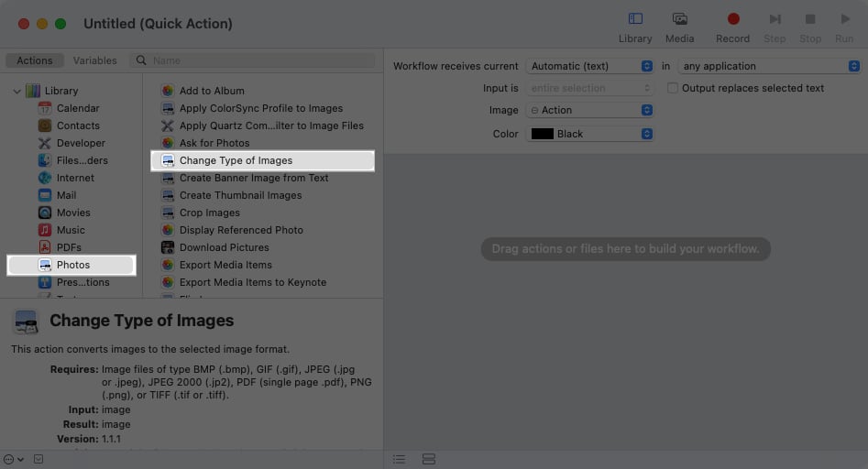Select Change Type of Images action
This screenshot has height=469, width=868.
pos(262,160)
